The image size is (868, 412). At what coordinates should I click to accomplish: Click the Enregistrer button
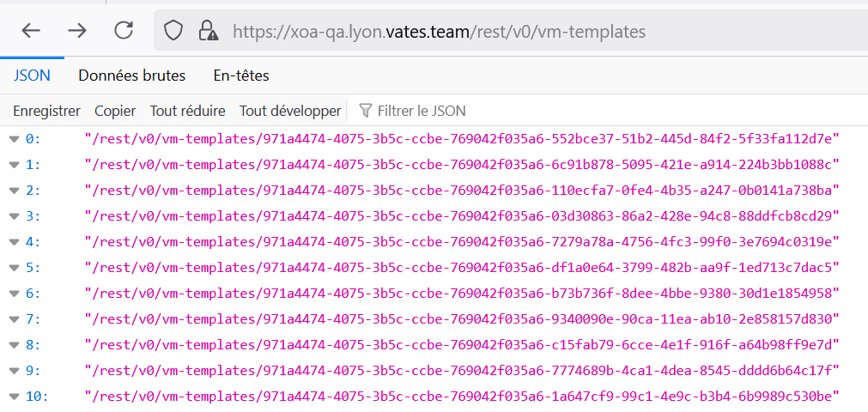click(46, 111)
